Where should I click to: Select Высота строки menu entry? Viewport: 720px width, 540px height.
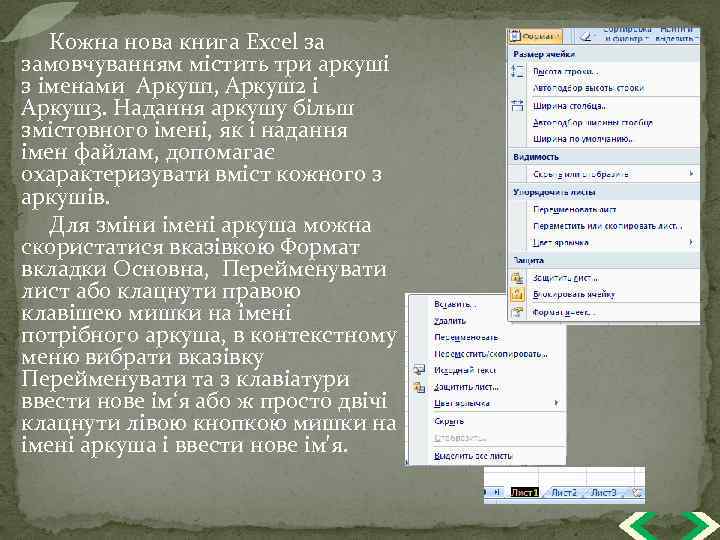pos(566,72)
